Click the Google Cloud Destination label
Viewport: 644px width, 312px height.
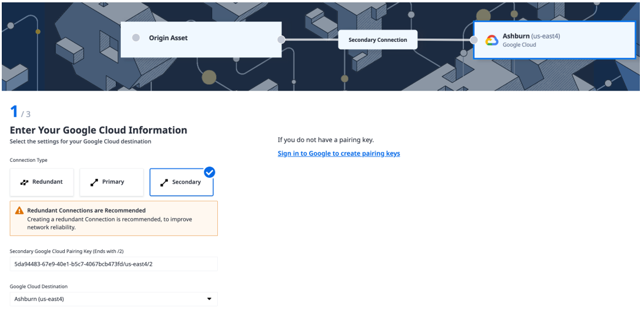[39, 286]
